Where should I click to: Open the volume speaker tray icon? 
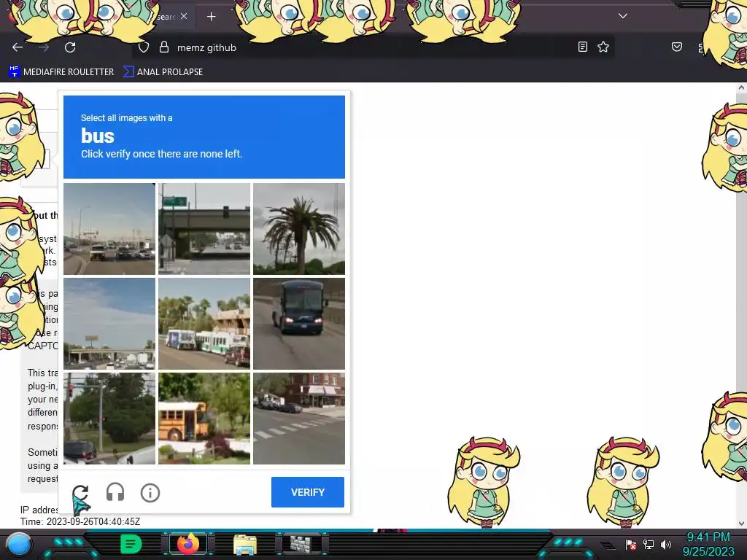tap(665, 544)
